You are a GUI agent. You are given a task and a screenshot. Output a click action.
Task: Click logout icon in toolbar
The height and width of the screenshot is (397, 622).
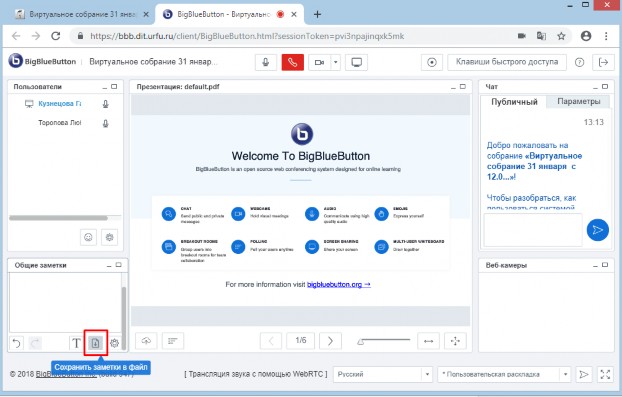[603, 62]
